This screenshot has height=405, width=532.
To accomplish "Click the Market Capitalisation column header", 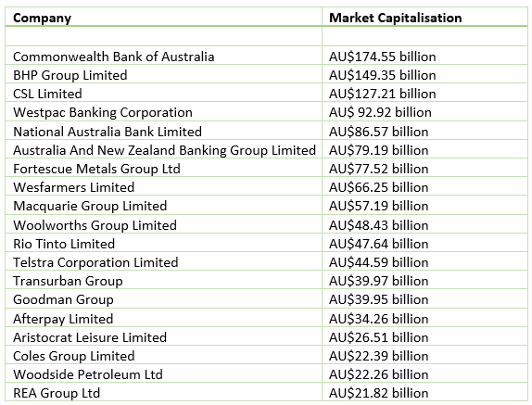I will (424, 17).
